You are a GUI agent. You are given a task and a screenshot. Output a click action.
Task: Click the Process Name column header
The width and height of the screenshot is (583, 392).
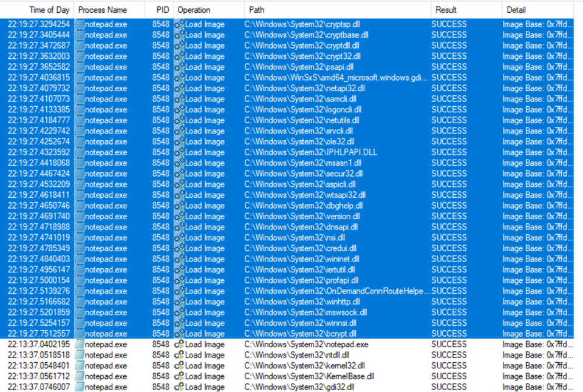pos(103,10)
